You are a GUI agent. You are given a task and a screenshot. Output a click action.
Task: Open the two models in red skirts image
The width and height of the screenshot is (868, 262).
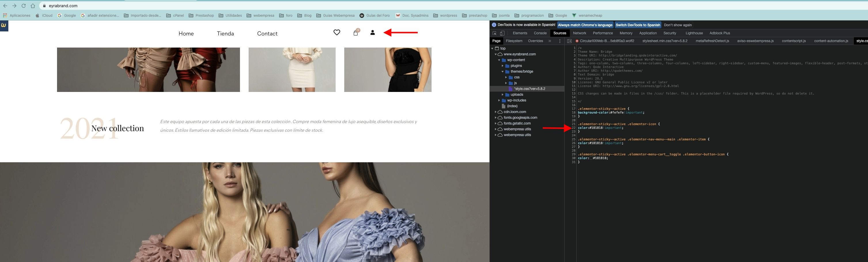pos(148,69)
